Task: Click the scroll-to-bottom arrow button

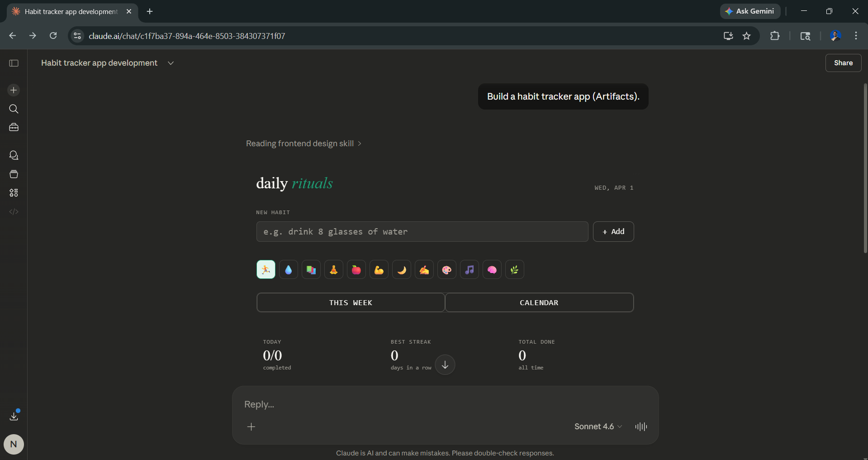Action: 445,365
